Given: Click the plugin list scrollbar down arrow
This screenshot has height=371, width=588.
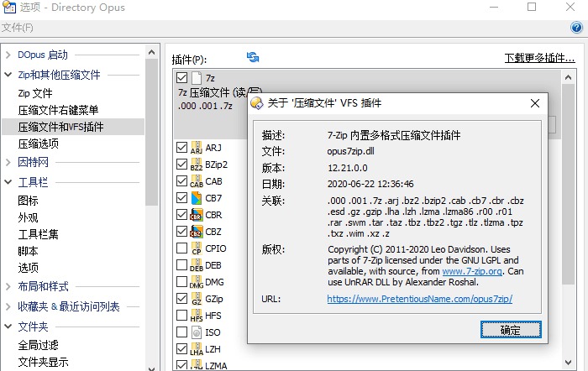Looking at the screenshot, I should tap(568, 363).
